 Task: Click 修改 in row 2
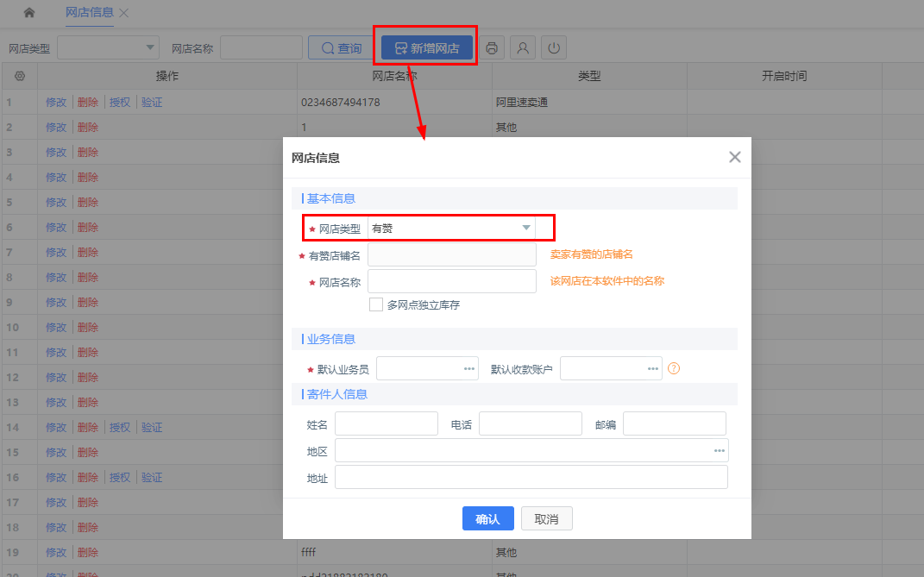click(x=56, y=128)
